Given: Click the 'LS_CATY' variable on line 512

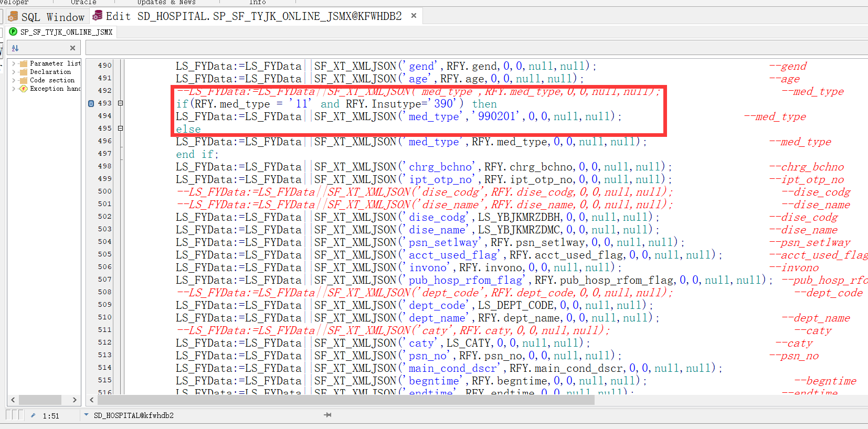Looking at the screenshot, I should 469,343.
